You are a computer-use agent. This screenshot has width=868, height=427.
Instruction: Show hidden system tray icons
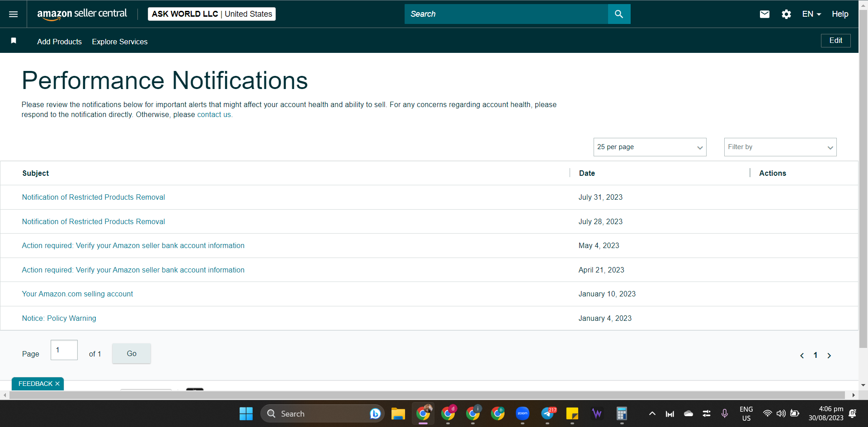pyautogui.click(x=652, y=413)
